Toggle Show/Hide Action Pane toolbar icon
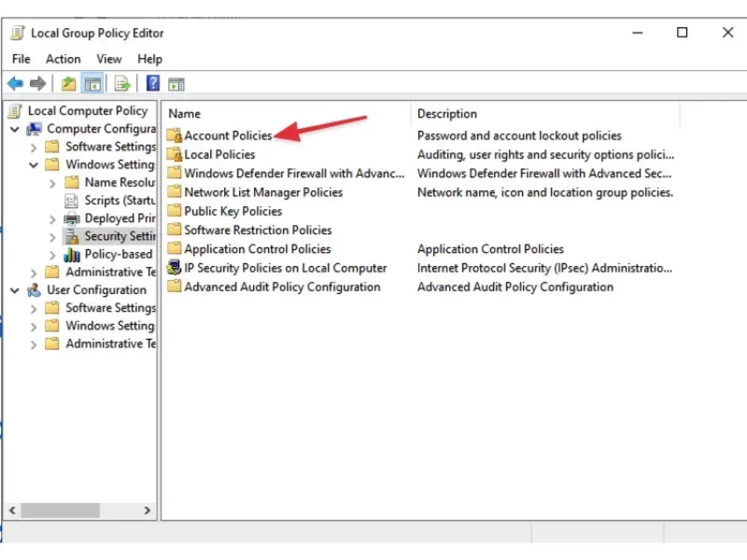Viewport: 747px width, 560px height. pos(176,84)
